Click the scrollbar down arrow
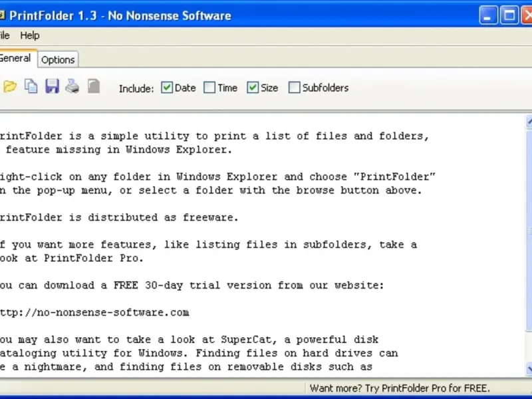Screen dimensions: 532x399 pos(529,368)
